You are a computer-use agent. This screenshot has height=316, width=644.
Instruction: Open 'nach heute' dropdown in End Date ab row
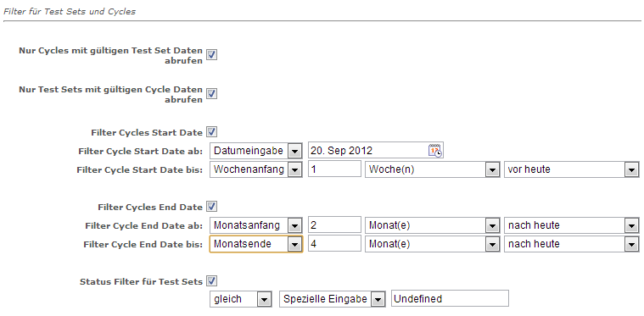pos(572,225)
